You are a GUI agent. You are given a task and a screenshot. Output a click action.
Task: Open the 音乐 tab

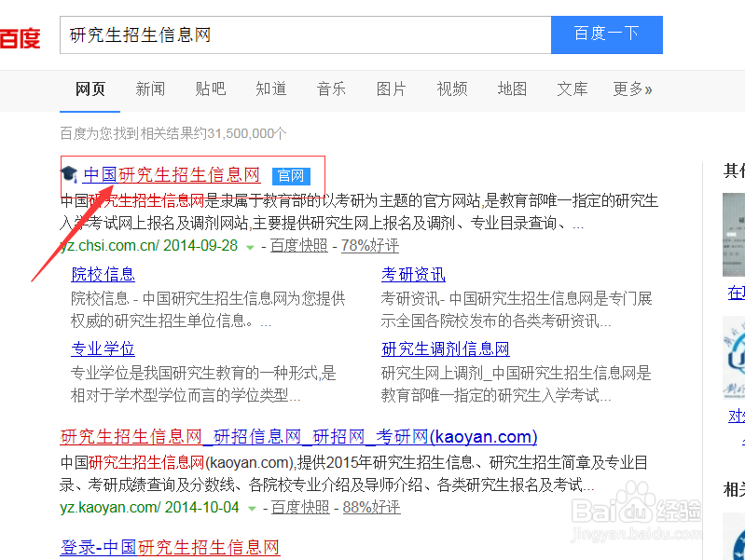pyautogui.click(x=331, y=89)
